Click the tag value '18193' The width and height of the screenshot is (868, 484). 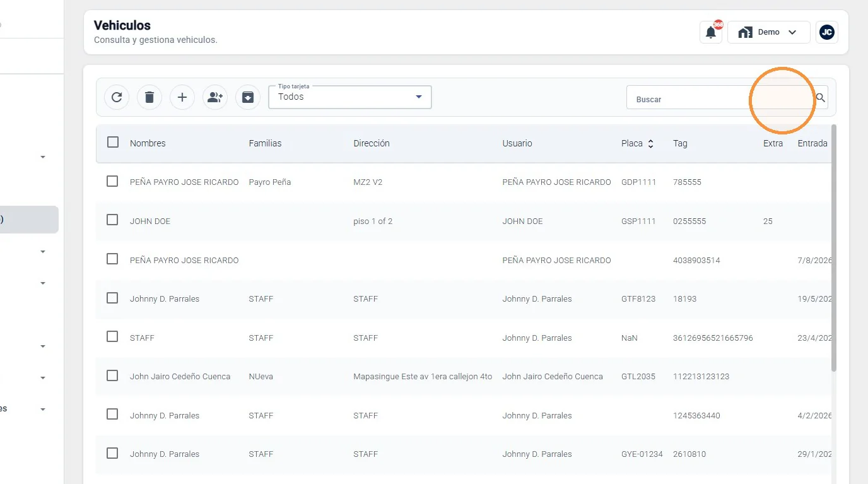(685, 299)
